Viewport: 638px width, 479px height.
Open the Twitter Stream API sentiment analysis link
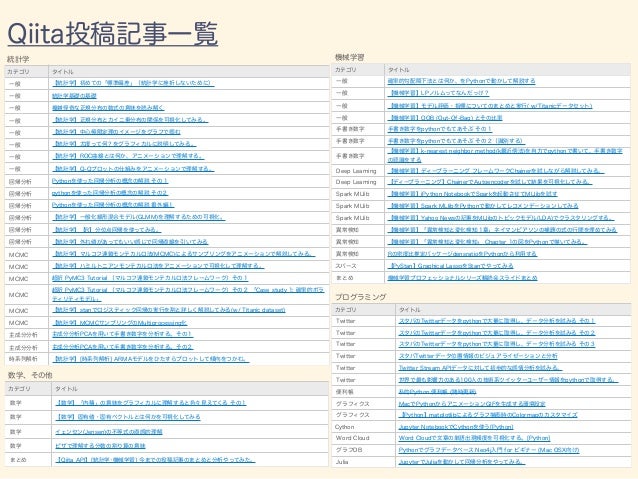pos(481,368)
